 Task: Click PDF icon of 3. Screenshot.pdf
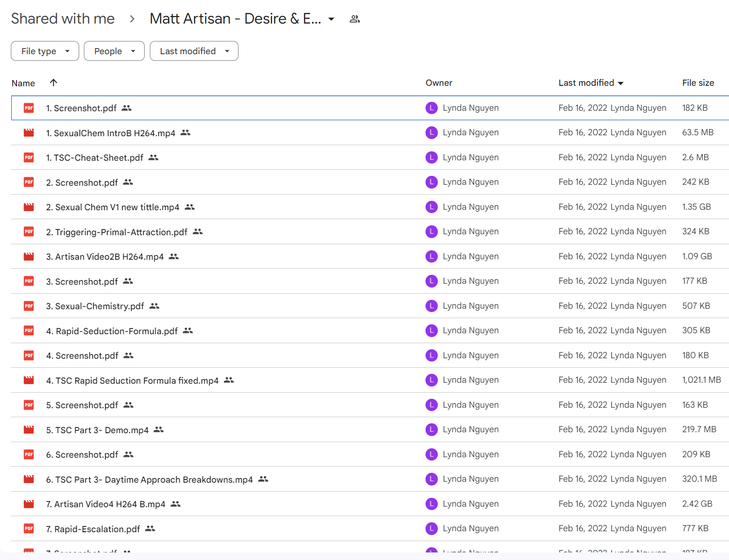[x=29, y=281]
